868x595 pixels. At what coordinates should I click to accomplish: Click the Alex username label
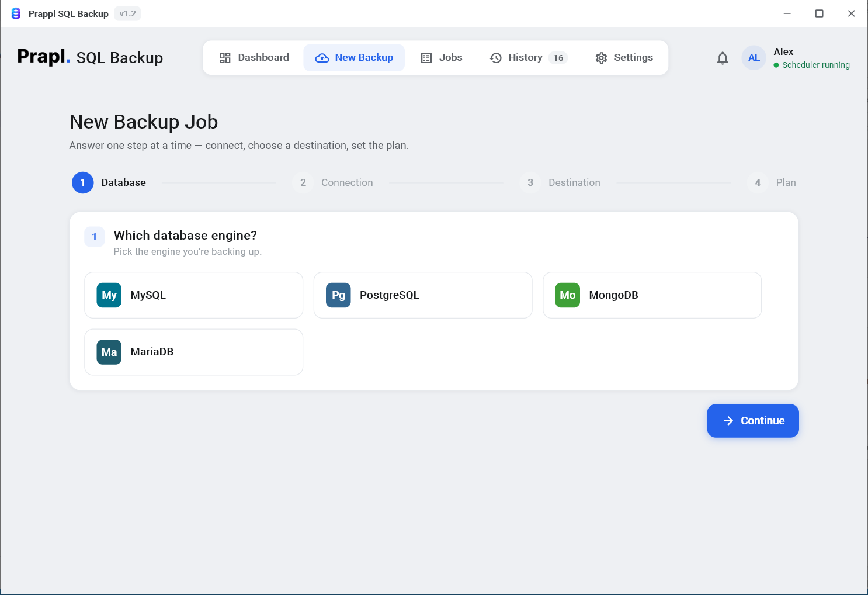pos(783,51)
